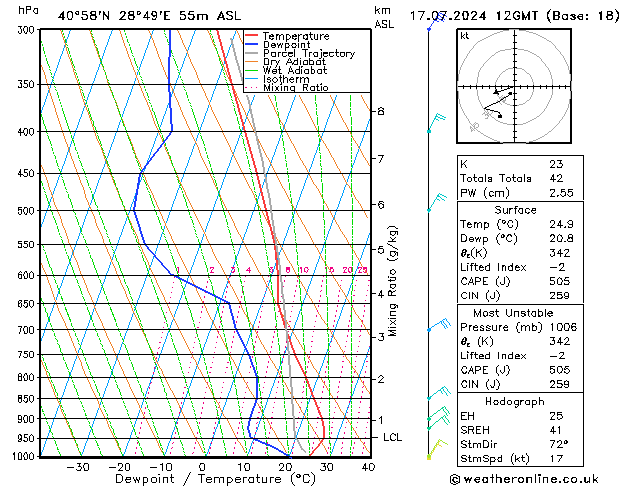The width and height of the screenshot is (629, 486).
Task: Click the 850 hPa pressure label
Action: (x=28, y=399)
